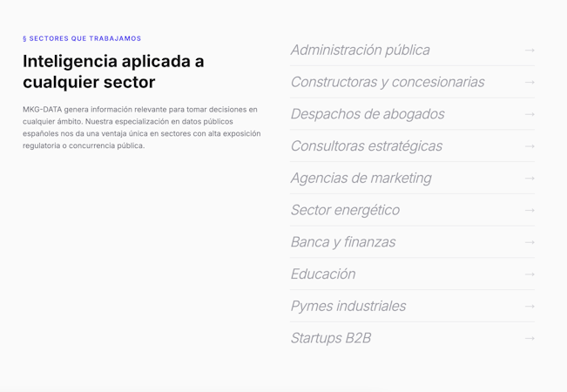
Task: Click the arrow for Agencias de marketing
Action: tap(530, 179)
